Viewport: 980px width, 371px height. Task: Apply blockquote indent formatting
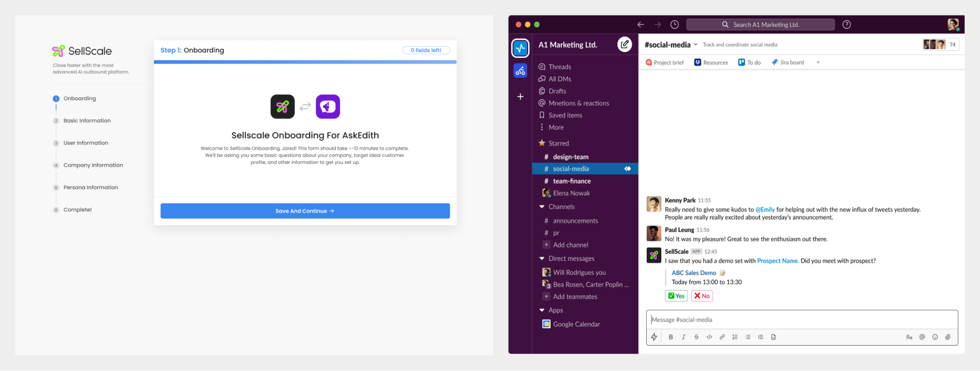(760, 337)
